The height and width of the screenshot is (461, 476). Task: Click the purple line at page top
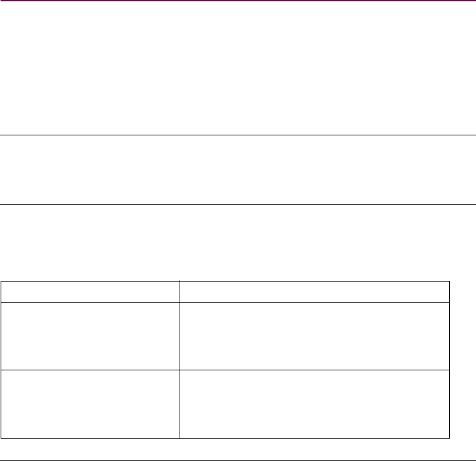pos(238,1)
